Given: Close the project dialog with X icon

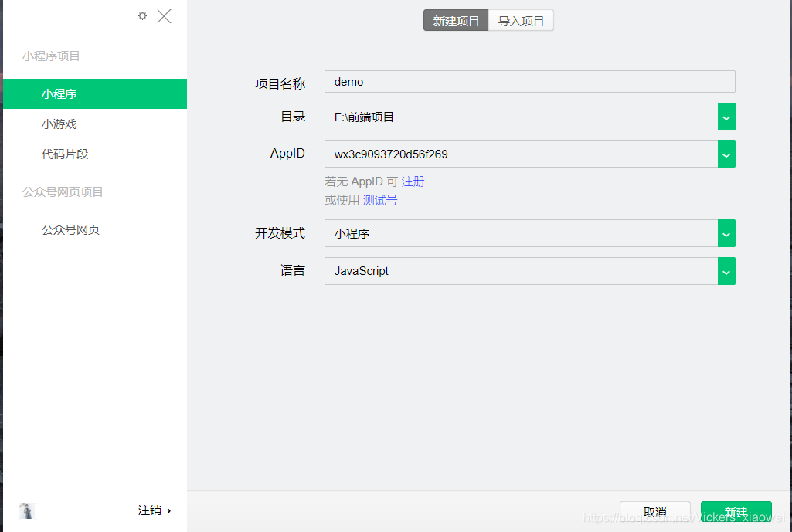Looking at the screenshot, I should click(164, 16).
